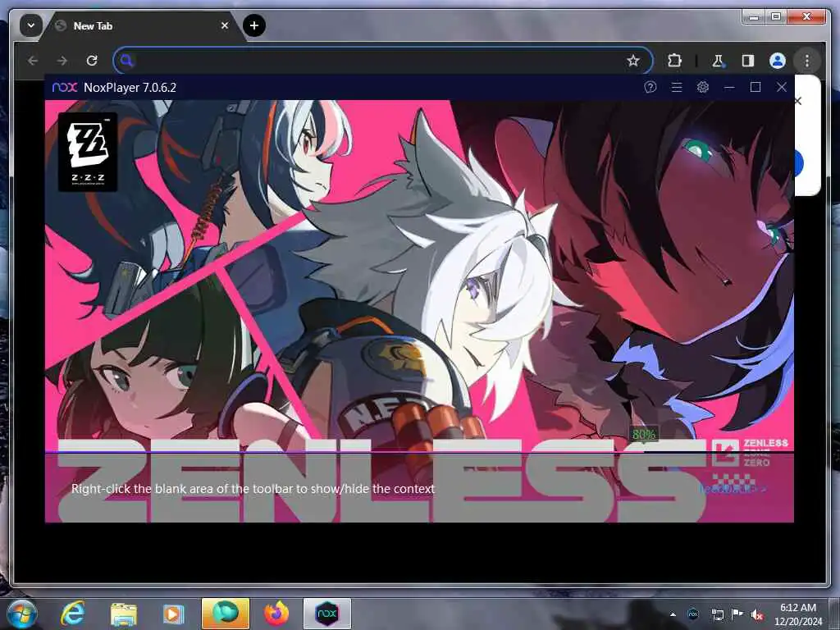This screenshot has width=840, height=630.
Task: Focus the Chrome address bar
Action: tap(382, 61)
